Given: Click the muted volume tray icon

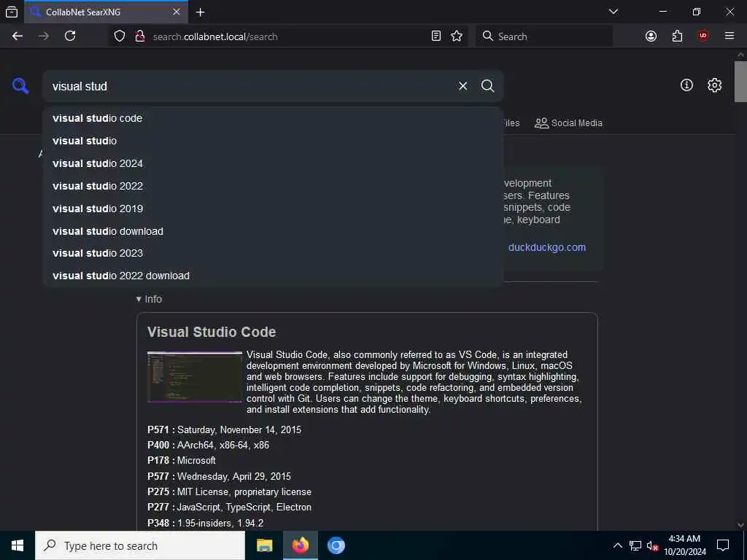Looking at the screenshot, I should click(x=651, y=545).
